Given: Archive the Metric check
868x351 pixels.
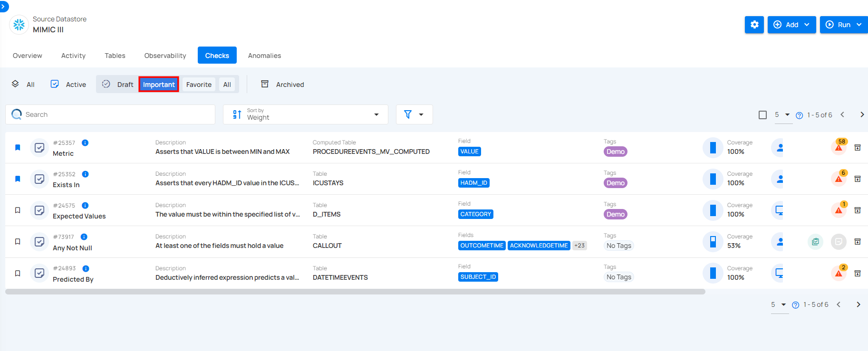Looking at the screenshot, I should [x=858, y=148].
